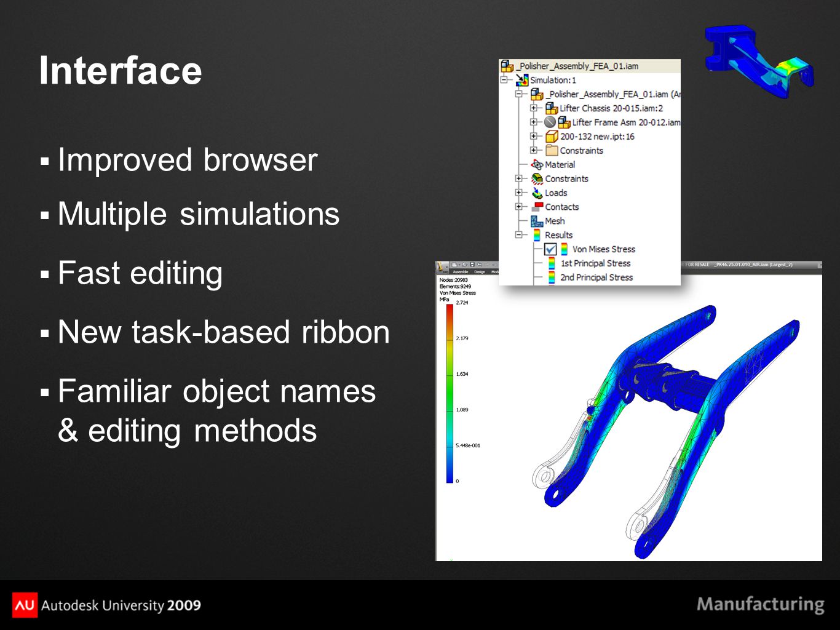Expand the simulation Constraints node below Material
Screen dimensions: 840x630
coord(519,179)
